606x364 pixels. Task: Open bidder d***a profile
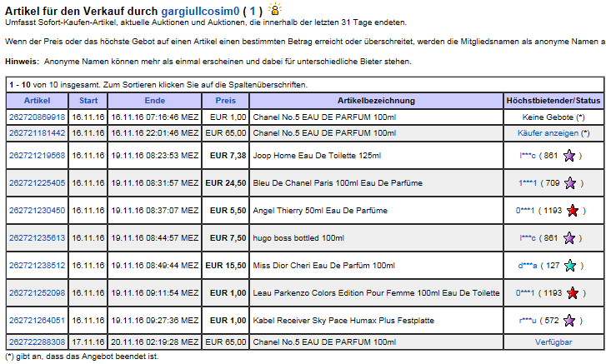click(x=528, y=266)
